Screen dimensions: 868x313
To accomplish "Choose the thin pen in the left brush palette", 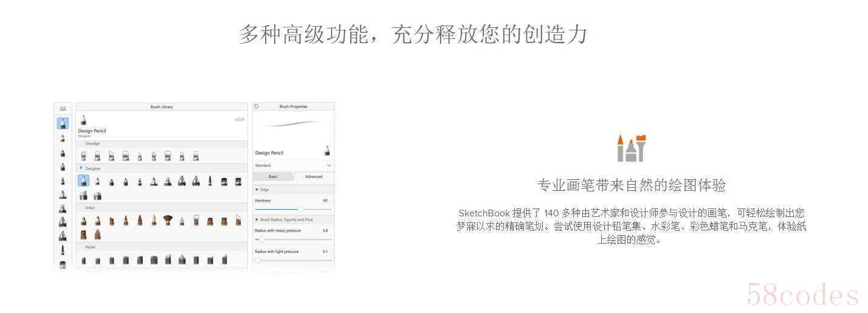I will [x=63, y=249].
